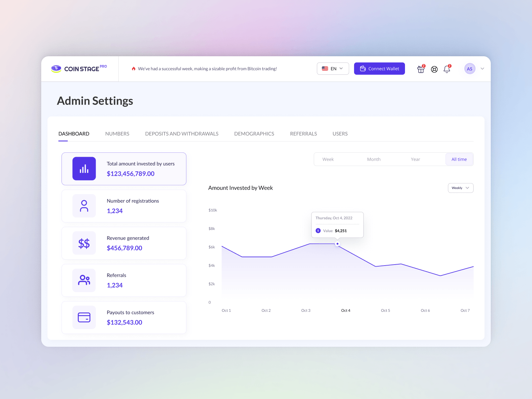Click the credit card payouts icon
This screenshot has width=532, height=399.
tap(84, 317)
